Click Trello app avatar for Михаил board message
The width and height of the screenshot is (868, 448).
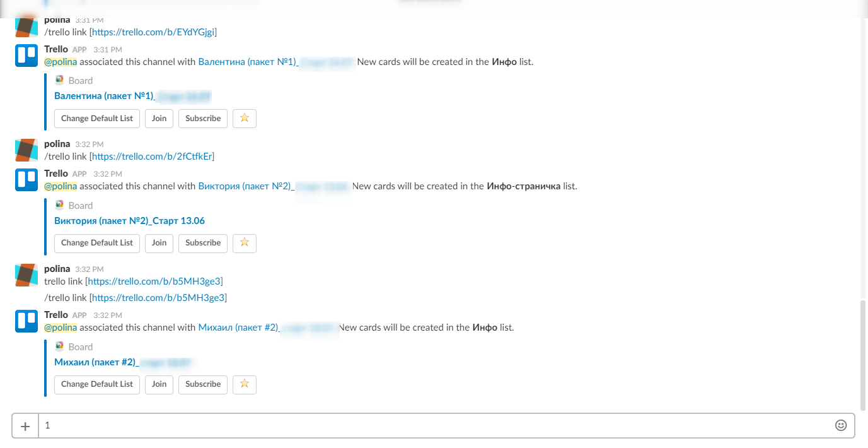pos(26,321)
